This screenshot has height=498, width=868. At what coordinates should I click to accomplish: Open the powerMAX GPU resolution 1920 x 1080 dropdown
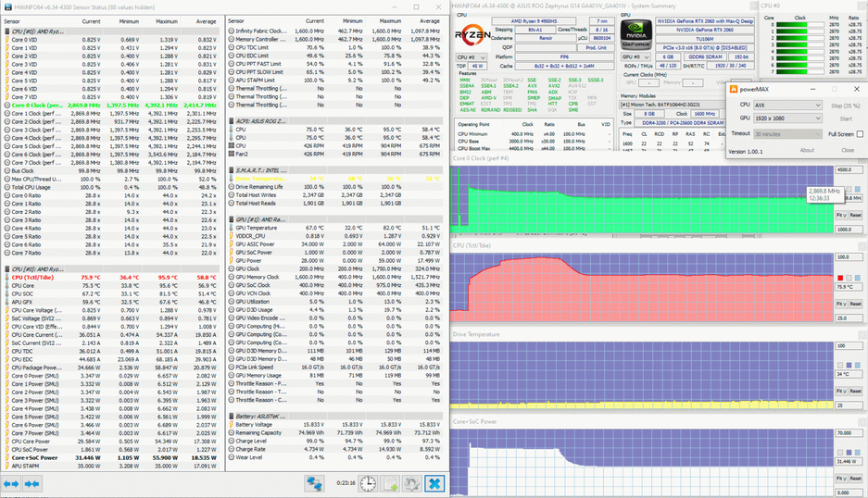[787, 118]
